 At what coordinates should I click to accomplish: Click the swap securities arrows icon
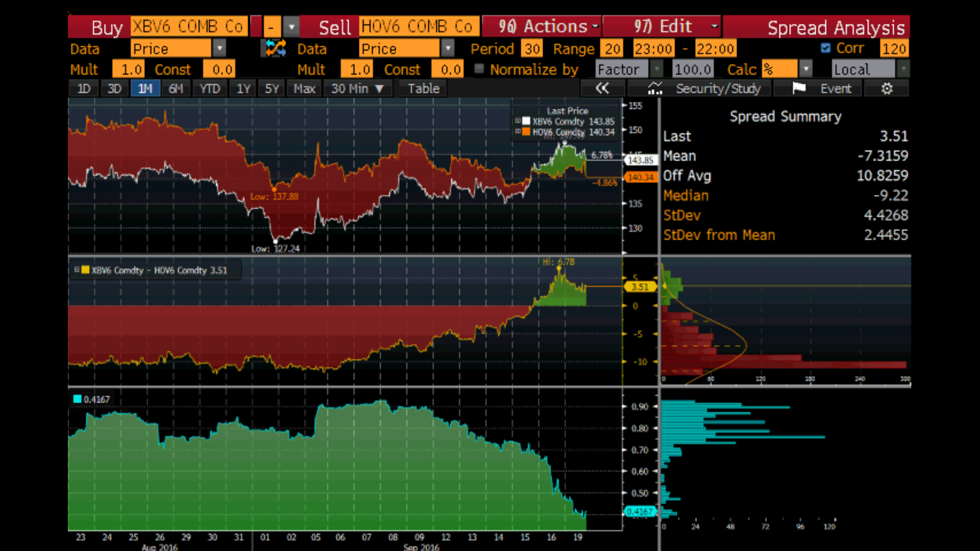tap(276, 48)
